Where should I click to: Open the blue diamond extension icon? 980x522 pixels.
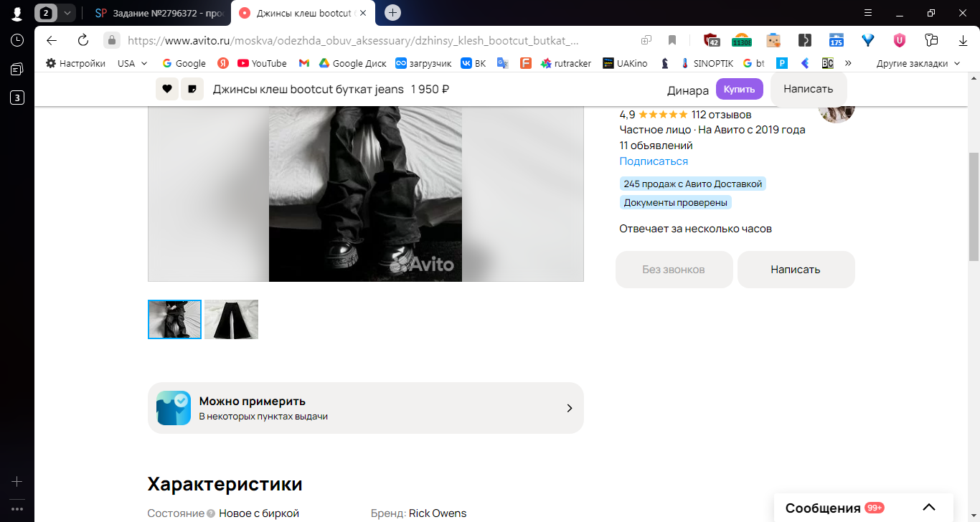pyautogui.click(x=868, y=40)
